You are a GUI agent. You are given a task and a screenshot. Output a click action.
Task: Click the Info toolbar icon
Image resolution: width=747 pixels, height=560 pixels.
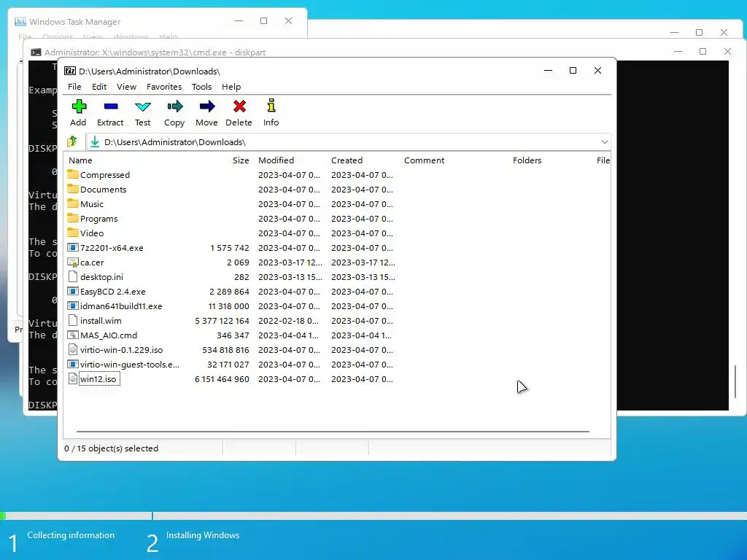click(x=271, y=105)
